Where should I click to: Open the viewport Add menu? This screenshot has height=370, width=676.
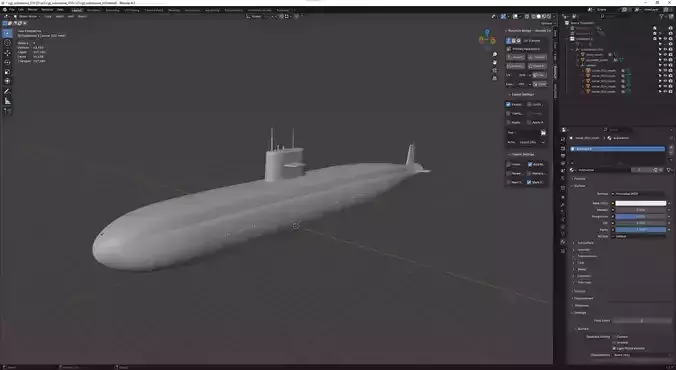[x=70, y=16]
